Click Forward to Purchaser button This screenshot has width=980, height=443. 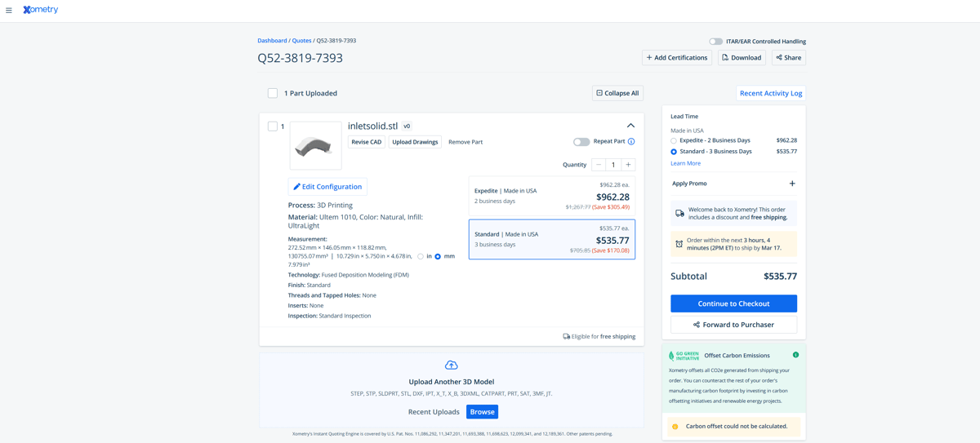coord(733,325)
